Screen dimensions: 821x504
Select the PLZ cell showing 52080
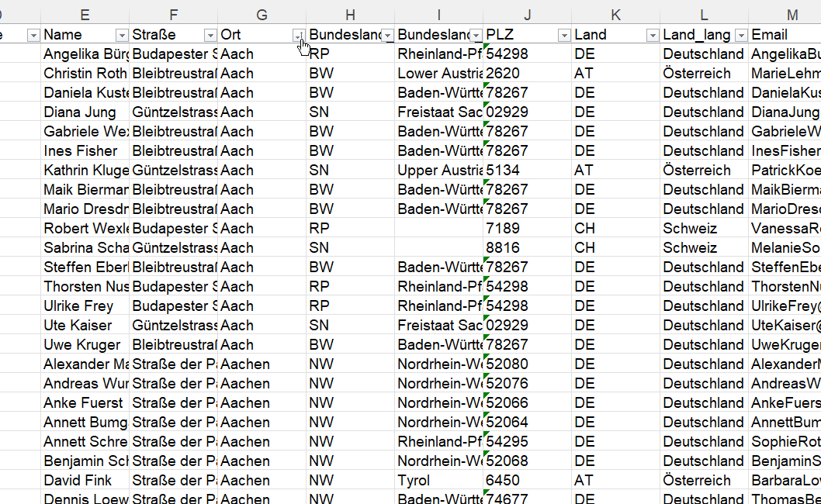point(527,364)
